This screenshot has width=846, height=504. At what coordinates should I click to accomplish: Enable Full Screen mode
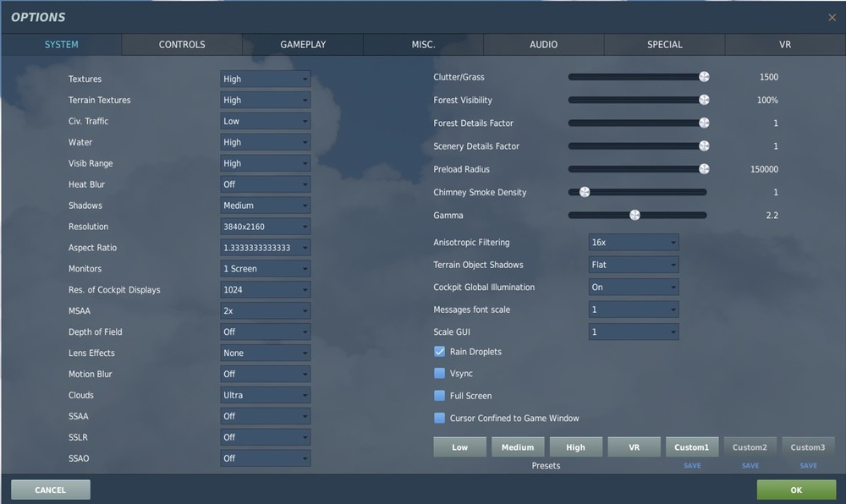pyautogui.click(x=439, y=395)
